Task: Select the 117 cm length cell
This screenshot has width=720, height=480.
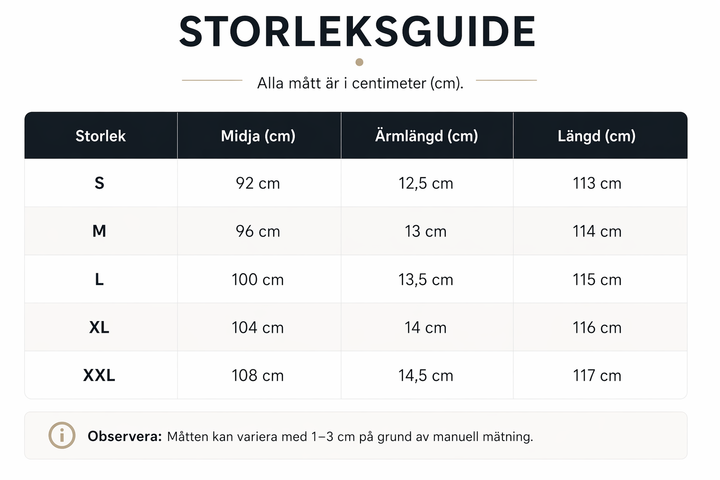Action: [x=597, y=375]
